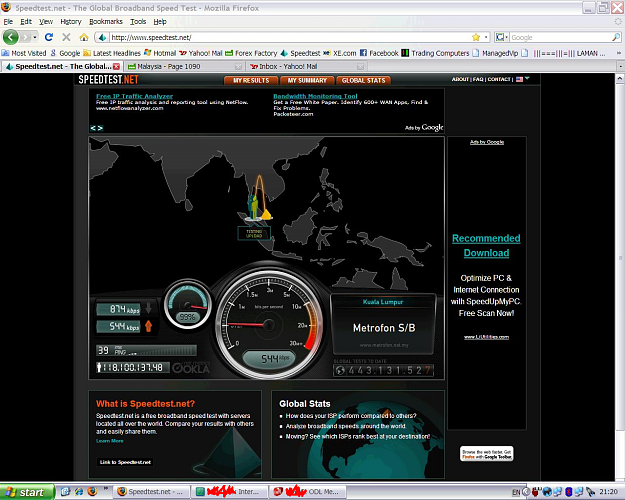Open the XE.com bookmark

tap(340, 53)
